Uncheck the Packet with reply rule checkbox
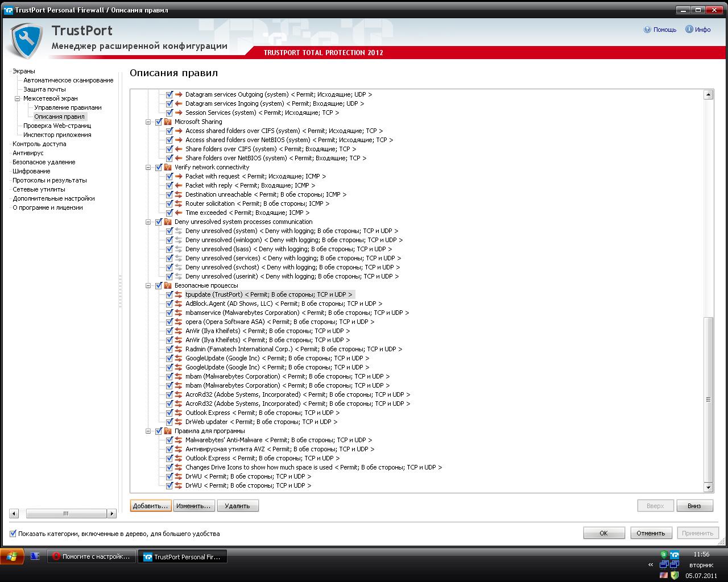Screen dimensions: 728x582 pyautogui.click(x=169, y=185)
